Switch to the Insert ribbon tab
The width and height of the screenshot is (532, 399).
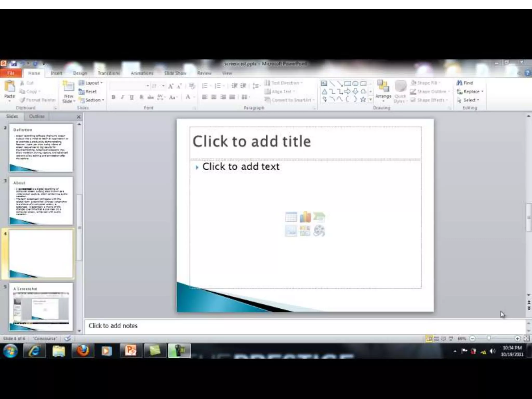(56, 73)
